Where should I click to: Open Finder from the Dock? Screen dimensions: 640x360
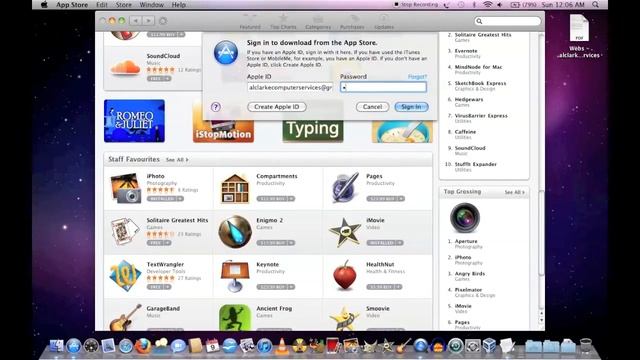[56, 346]
